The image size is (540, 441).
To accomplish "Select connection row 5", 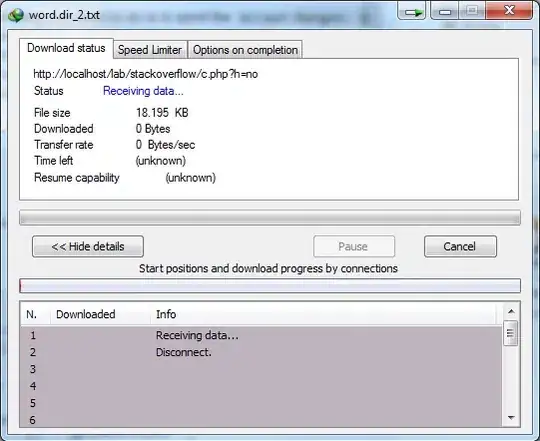I will coord(261,403).
